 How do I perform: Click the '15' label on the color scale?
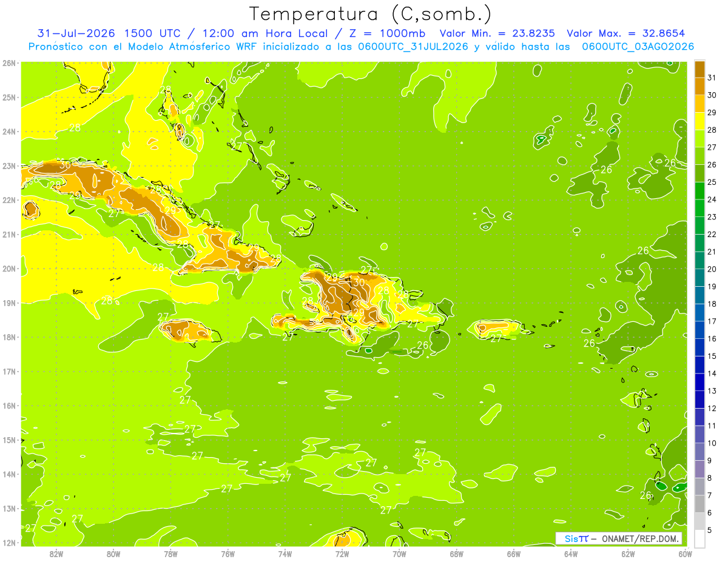point(712,356)
